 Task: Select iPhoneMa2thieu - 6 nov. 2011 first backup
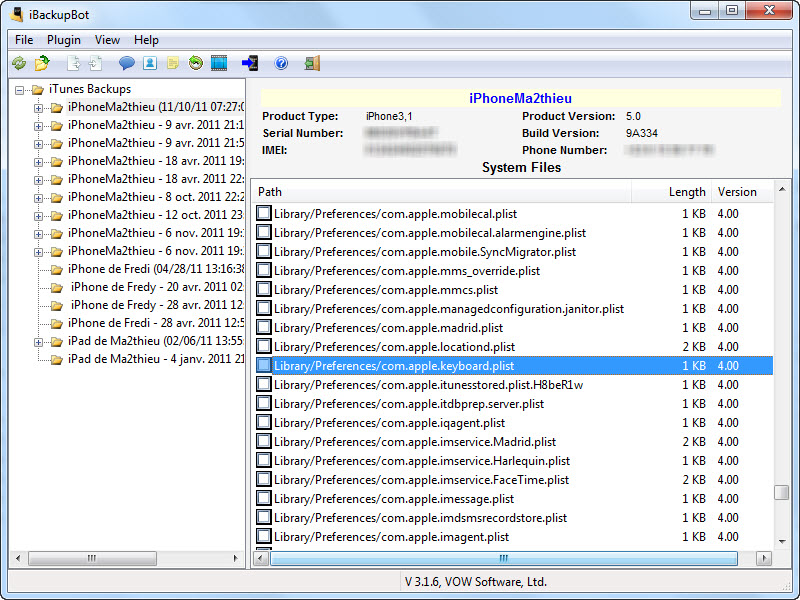[x=156, y=233]
